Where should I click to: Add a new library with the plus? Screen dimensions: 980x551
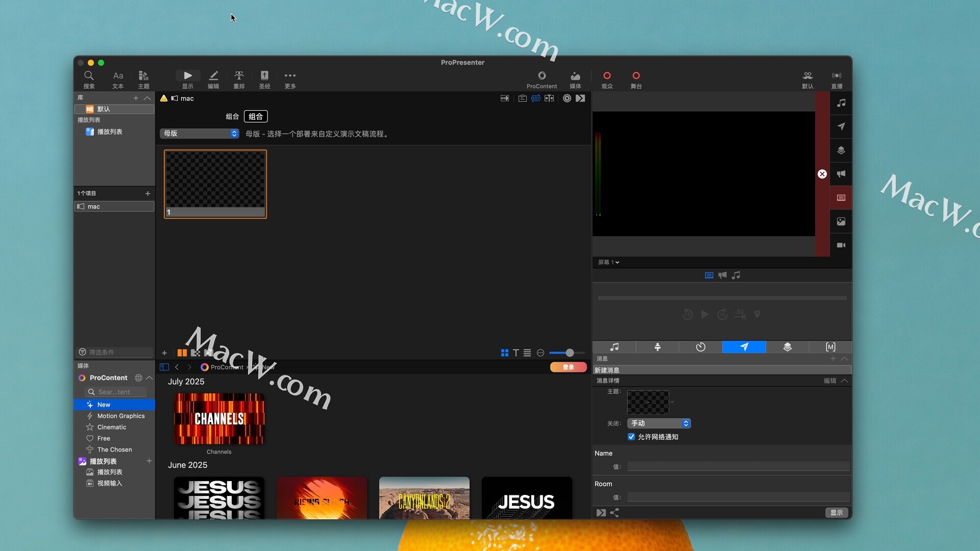[136, 98]
